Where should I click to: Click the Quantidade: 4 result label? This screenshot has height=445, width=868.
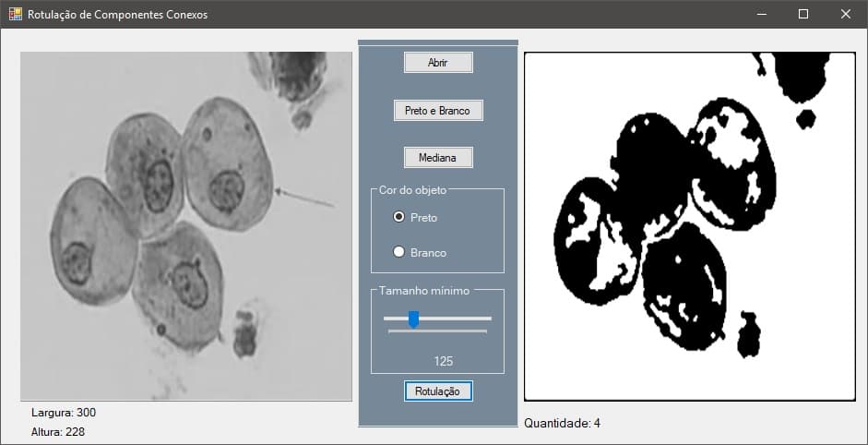click(562, 424)
